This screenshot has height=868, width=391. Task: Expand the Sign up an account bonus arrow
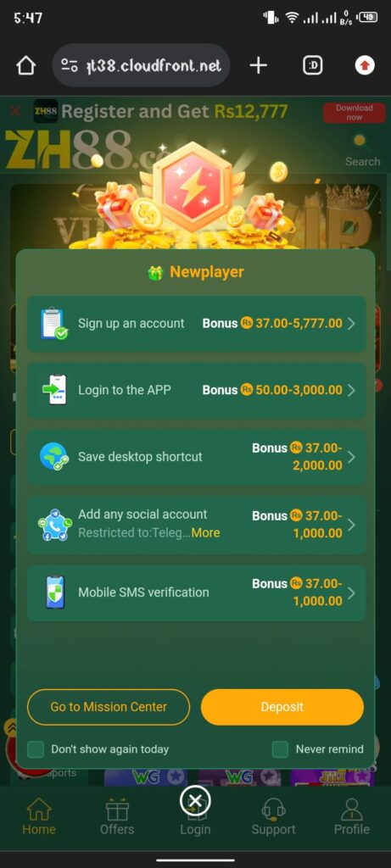point(351,323)
